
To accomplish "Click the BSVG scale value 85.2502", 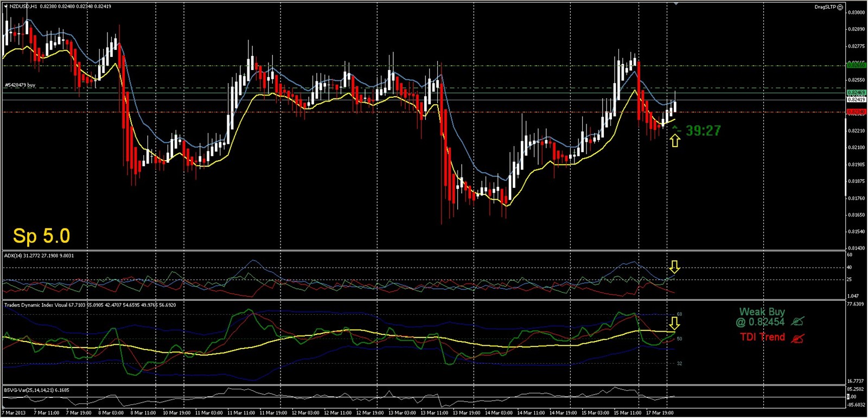I will pyautogui.click(x=856, y=389).
